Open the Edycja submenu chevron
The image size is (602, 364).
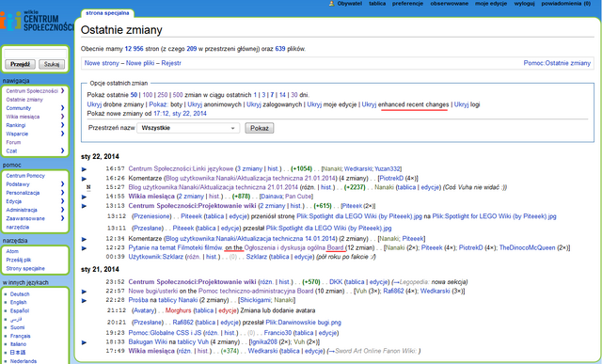click(x=63, y=201)
